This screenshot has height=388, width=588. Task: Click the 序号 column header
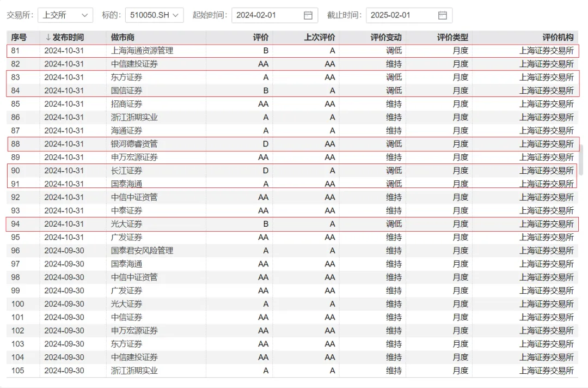[19, 38]
